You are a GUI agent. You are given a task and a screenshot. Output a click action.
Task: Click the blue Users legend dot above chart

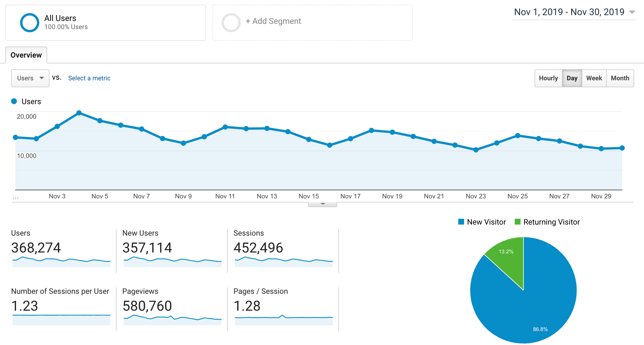[14, 101]
